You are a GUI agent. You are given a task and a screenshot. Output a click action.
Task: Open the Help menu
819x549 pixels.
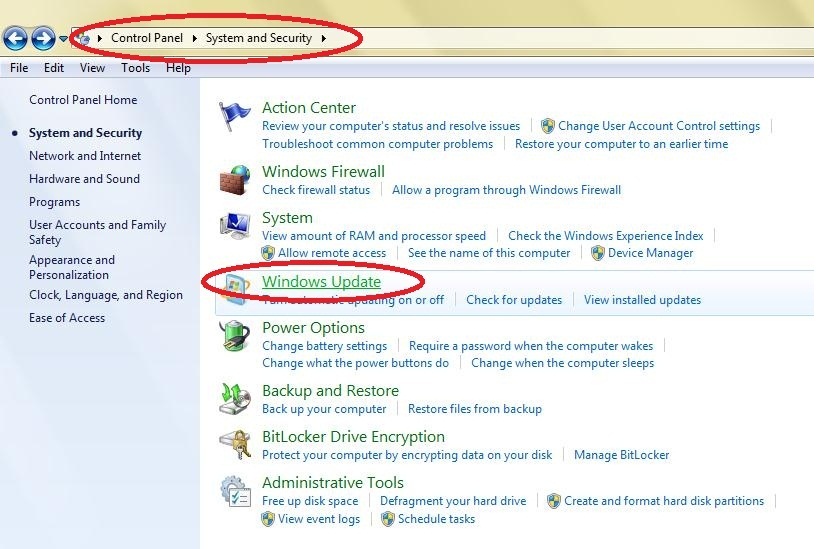178,68
